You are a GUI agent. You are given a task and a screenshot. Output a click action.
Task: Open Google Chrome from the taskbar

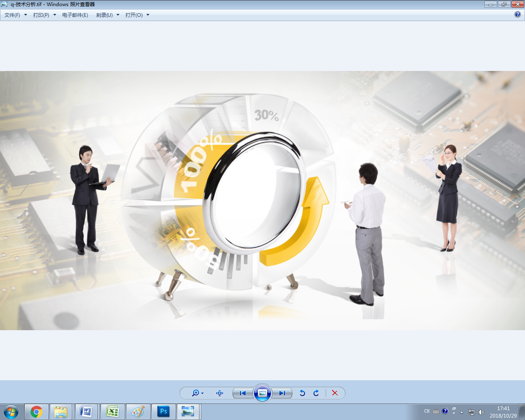37,411
